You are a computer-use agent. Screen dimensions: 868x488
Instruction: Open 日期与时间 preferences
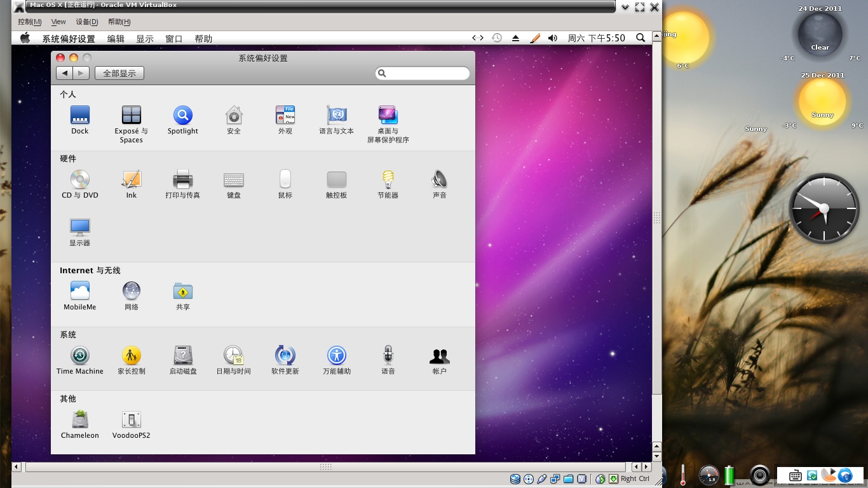tap(234, 360)
